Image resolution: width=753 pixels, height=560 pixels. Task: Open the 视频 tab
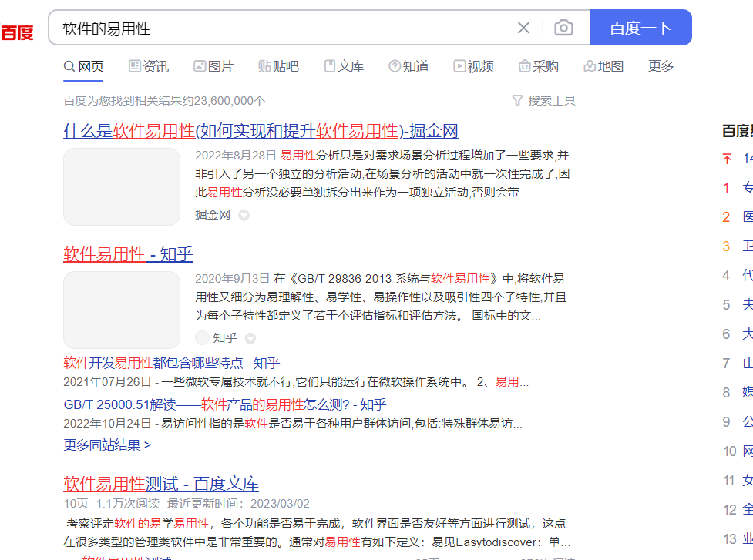point(473,66)
